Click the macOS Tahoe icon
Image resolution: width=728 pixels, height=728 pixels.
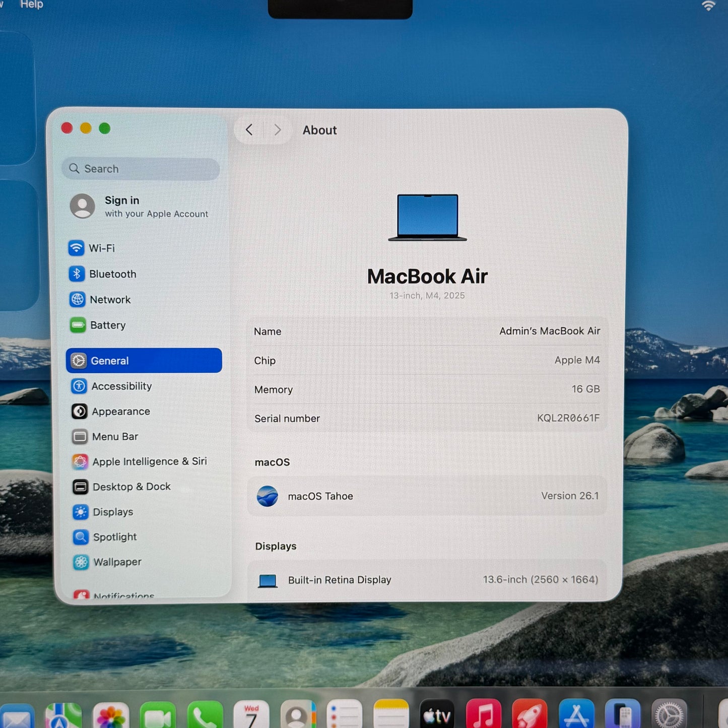[268, 496]
